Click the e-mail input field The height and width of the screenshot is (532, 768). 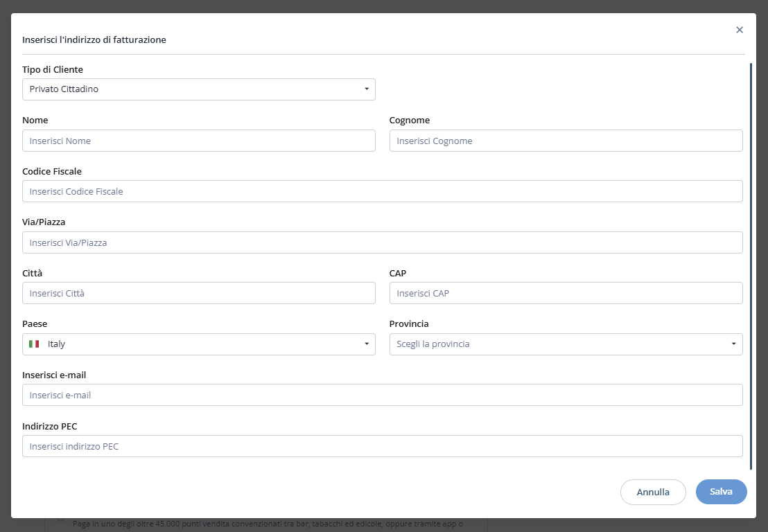coord(382,395)
